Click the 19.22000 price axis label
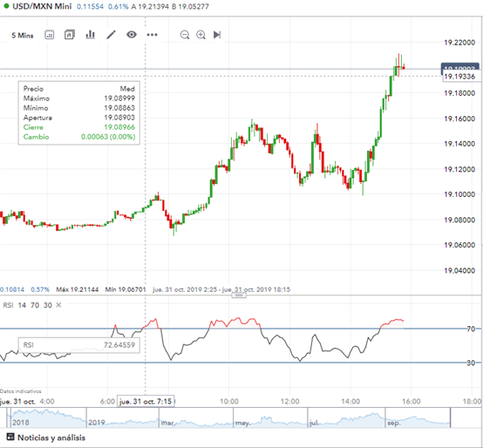 click(459, 43)
